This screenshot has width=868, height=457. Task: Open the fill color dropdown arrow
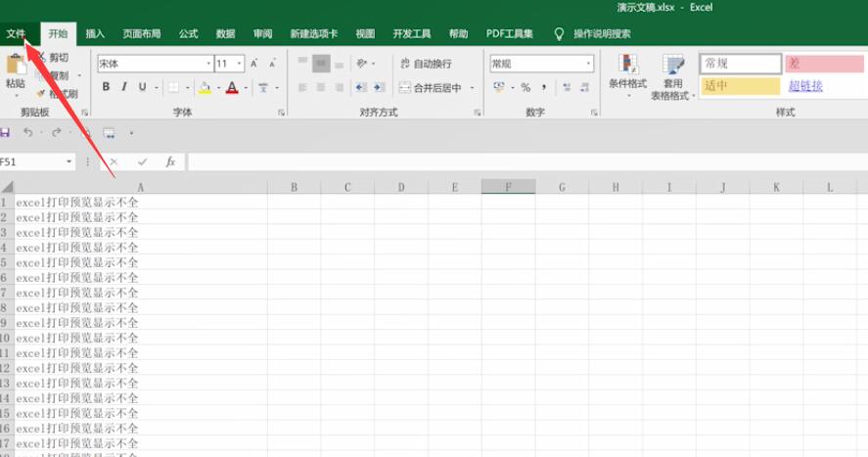point(218,88)
